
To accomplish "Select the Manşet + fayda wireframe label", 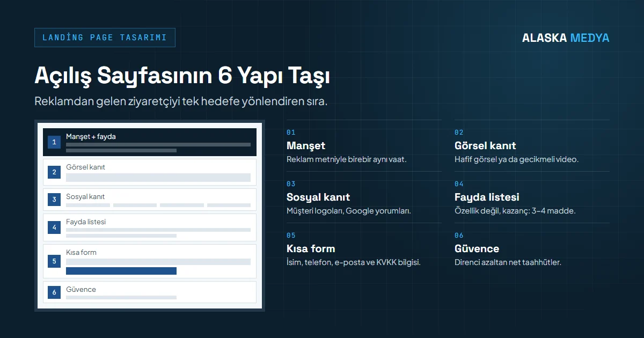I will pyautogui.click(x=91, y=137).
